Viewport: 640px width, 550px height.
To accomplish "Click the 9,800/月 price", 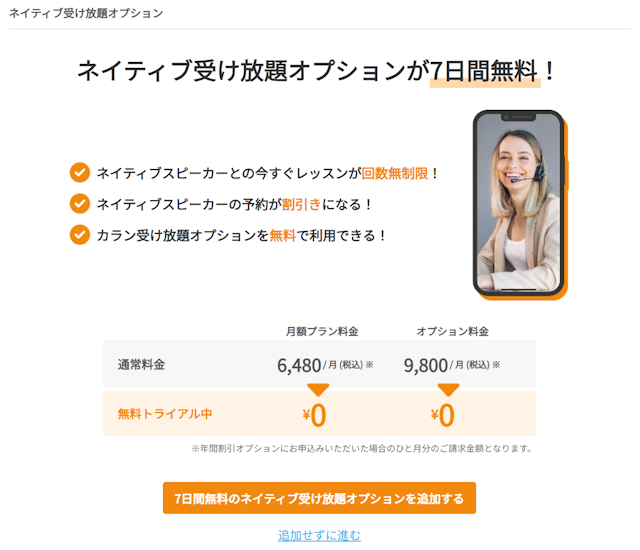I will click(x=452, y=365).
